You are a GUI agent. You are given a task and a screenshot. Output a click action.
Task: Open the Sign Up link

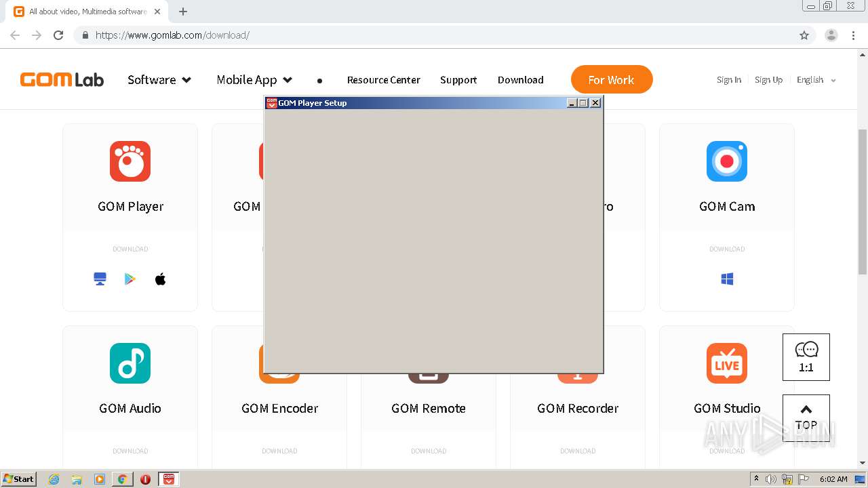(768, 80)
